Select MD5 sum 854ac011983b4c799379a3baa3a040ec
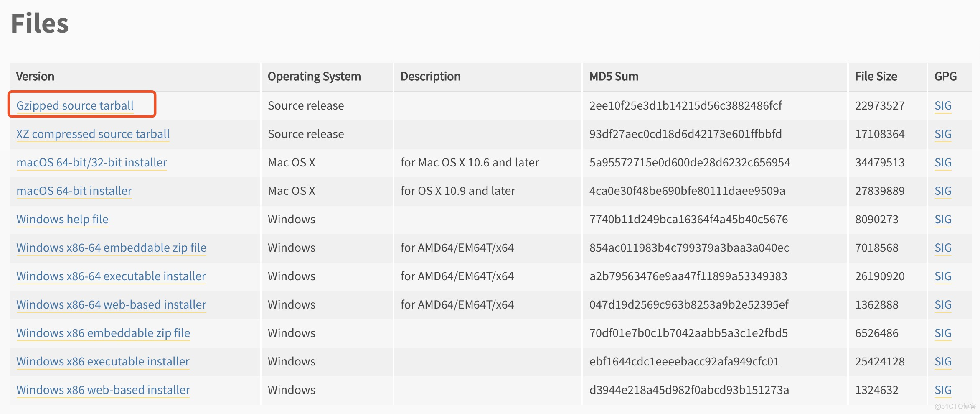 click(x=689, y=248)
